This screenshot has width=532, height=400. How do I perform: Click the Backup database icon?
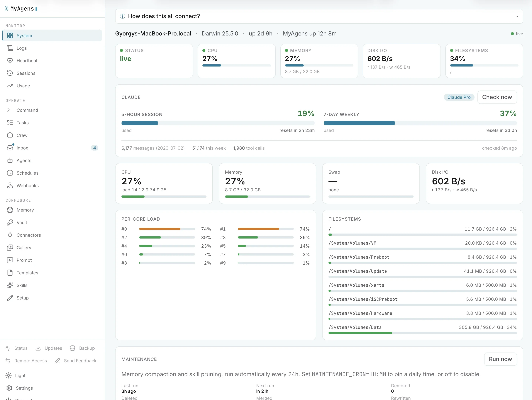coord(72,348)
